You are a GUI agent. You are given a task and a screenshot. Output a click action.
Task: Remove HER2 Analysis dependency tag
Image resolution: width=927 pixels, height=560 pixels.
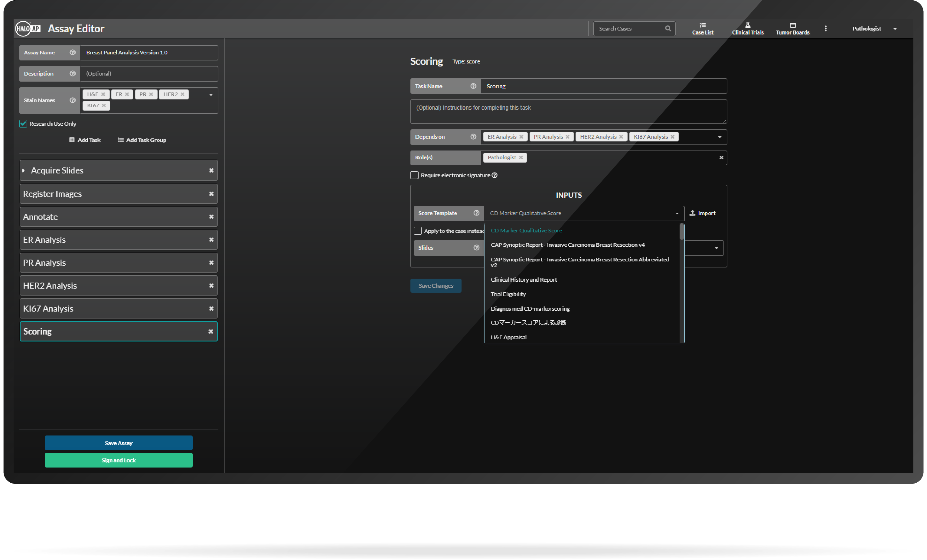[x=621, y=137]
